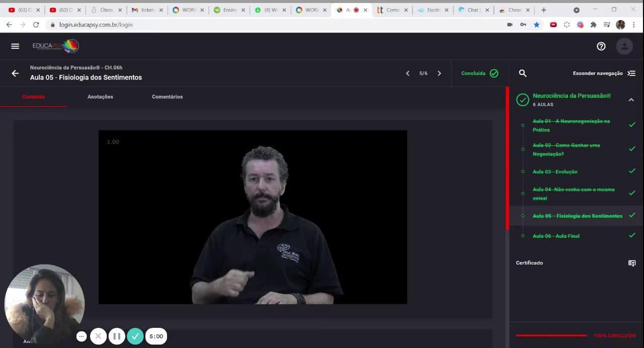The width and height of the screenshot is (644, 348).
Task: Click the browser back arrow
Action: coord(9,25)
